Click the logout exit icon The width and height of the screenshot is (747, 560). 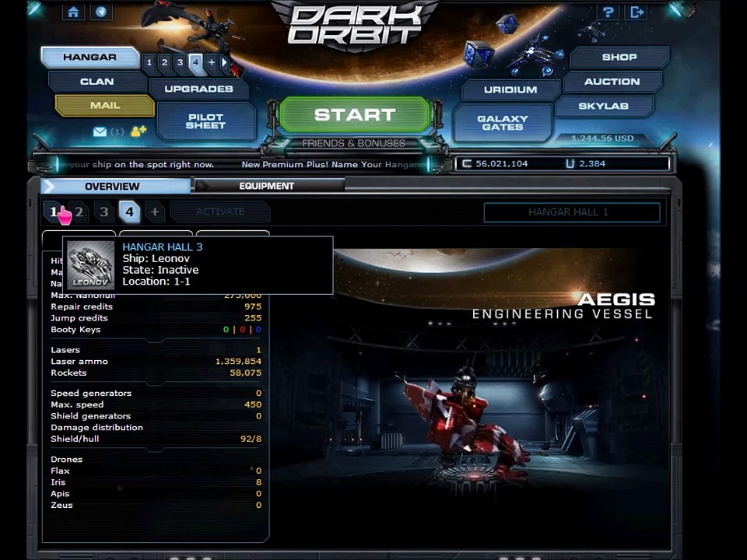click(637, 12)
